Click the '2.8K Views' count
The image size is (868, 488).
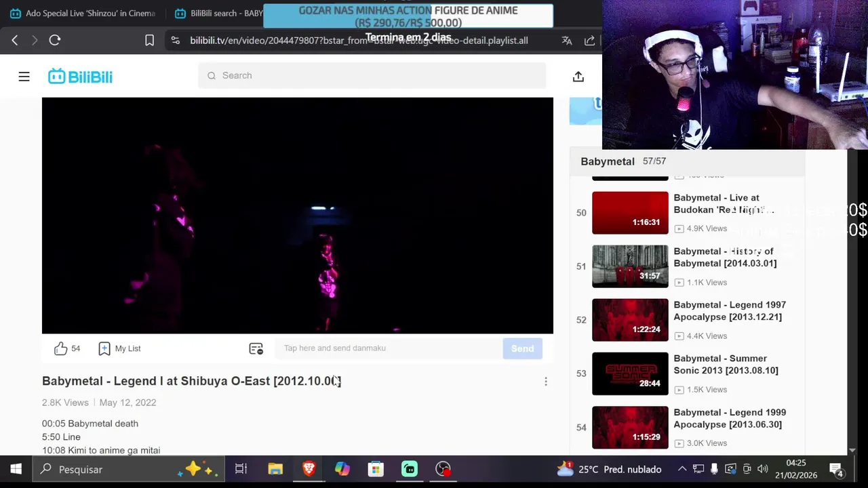coord(65,403)
